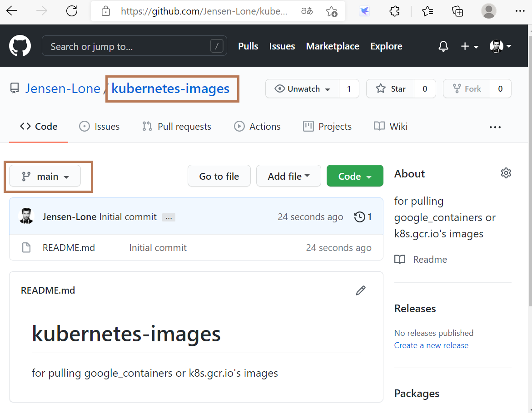Click the GitHub Octocat logo

pos(20,46)
